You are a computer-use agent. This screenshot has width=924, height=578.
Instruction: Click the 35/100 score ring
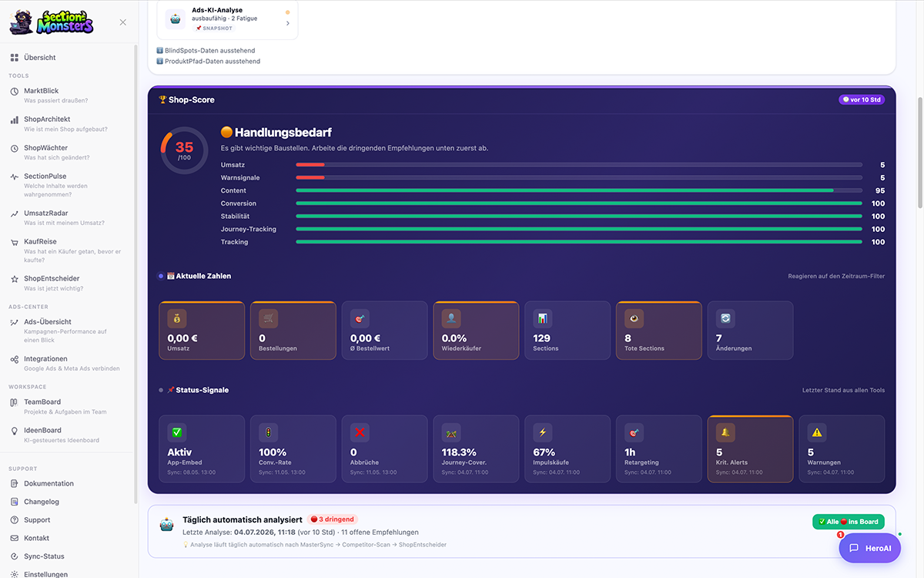pos(184,150)
